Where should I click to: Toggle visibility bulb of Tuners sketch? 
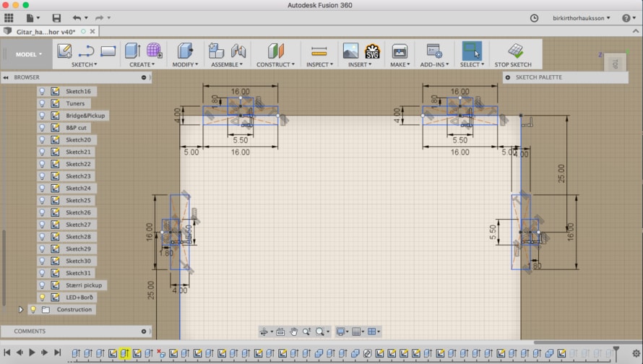point(42,103)
